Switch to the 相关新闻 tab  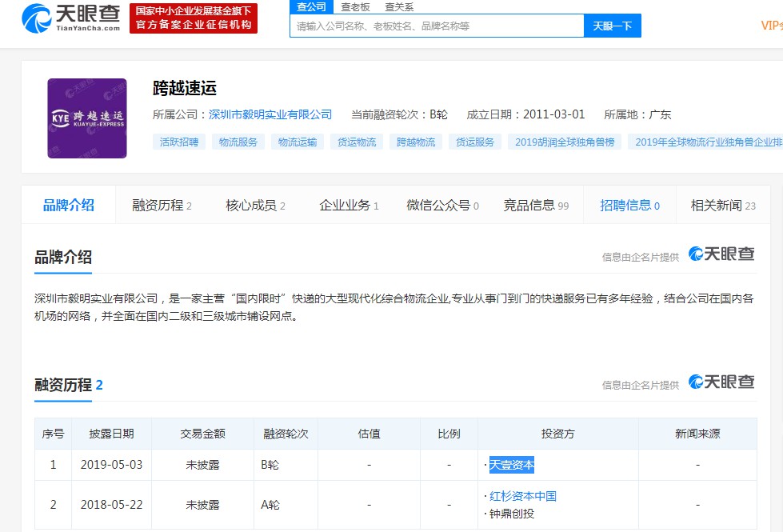pyautogui.click(x=723, y=206)
